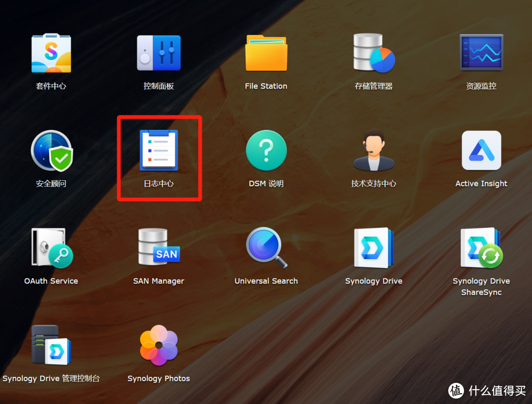Click the DSM 说明 label text

(x=266, y=184)
